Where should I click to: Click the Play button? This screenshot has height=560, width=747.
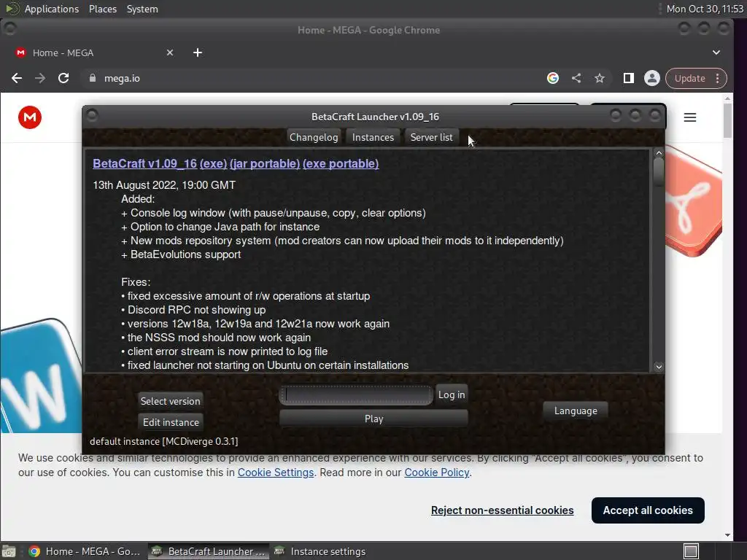tap(373, 419)
